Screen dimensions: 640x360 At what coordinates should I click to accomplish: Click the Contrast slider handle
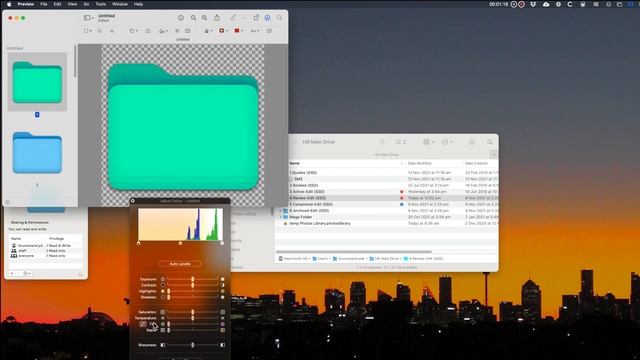click(x=193, y=285)
